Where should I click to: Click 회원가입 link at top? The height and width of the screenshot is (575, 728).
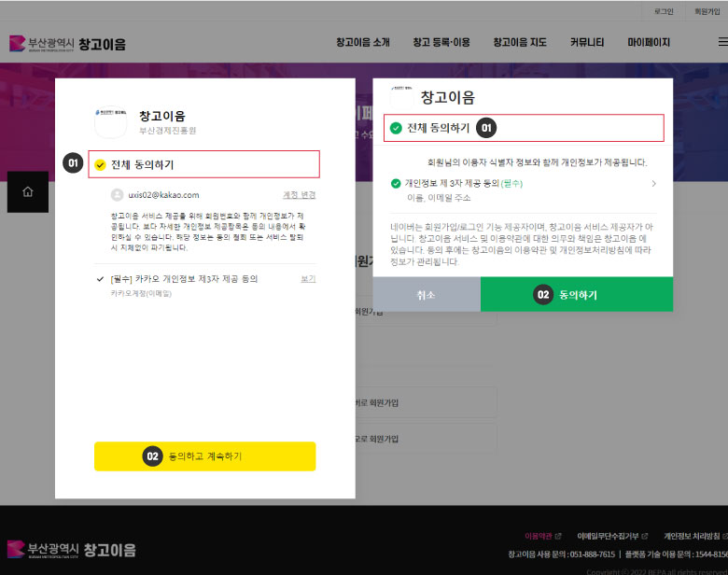[707, 11]
